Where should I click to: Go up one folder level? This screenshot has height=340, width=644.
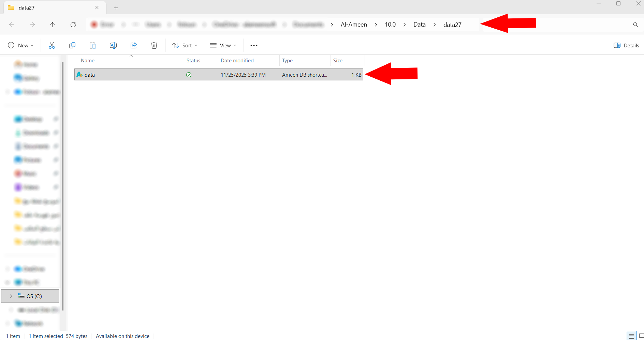[x=53, y=25]
